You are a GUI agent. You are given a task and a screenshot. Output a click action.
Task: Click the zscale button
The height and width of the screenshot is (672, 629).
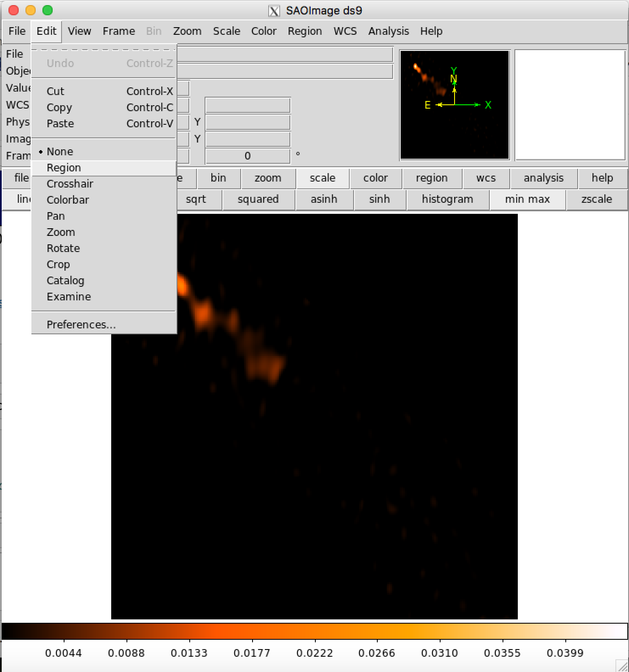click(x=597, y=199)
